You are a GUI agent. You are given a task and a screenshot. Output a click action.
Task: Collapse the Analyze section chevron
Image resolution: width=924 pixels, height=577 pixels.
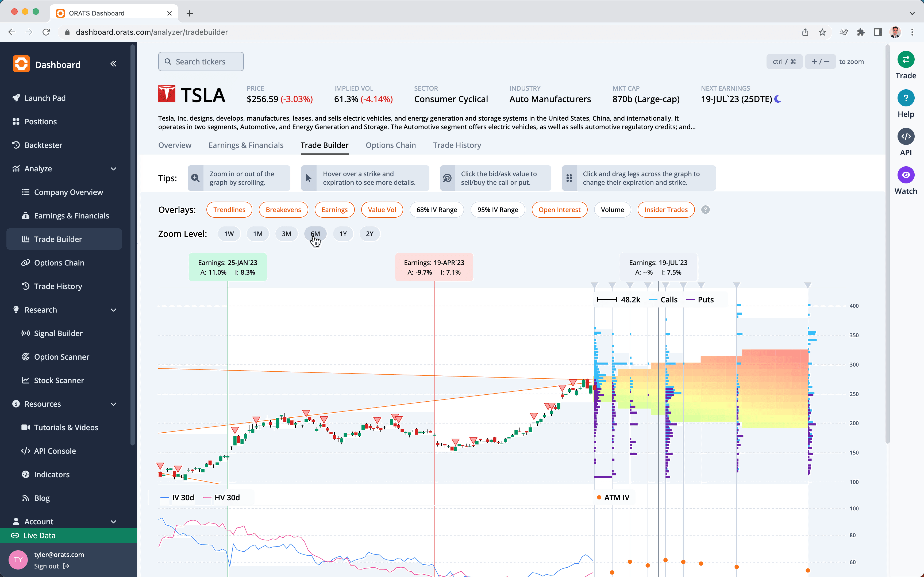tap(113, 169)
